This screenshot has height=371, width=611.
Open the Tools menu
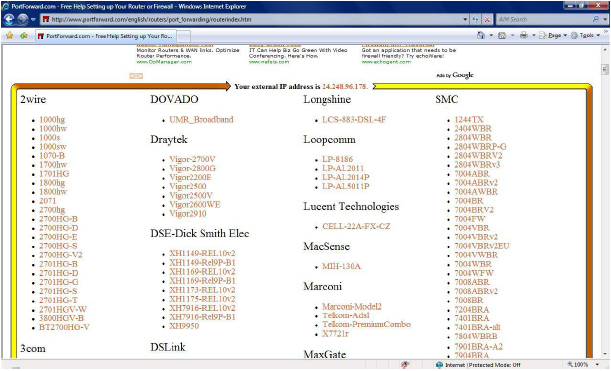click(586, 35)
